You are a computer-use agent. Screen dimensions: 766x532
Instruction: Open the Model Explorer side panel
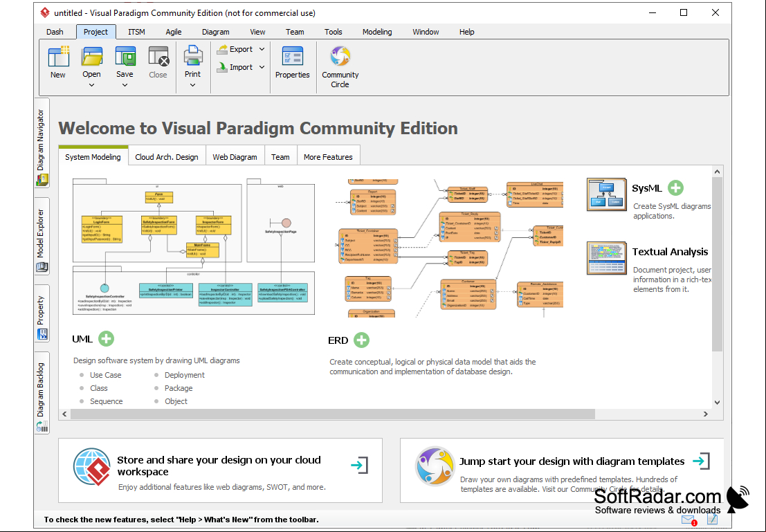pos(42,236)
